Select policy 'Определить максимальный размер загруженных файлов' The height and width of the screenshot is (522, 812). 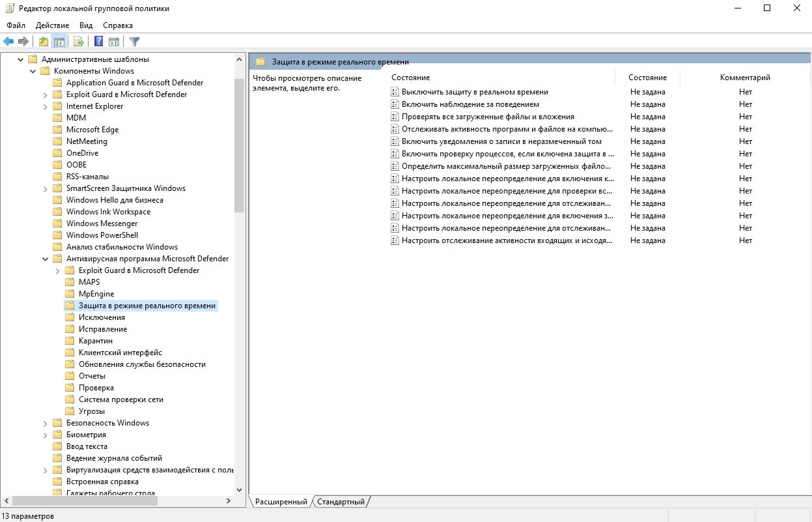coord(508,166)
